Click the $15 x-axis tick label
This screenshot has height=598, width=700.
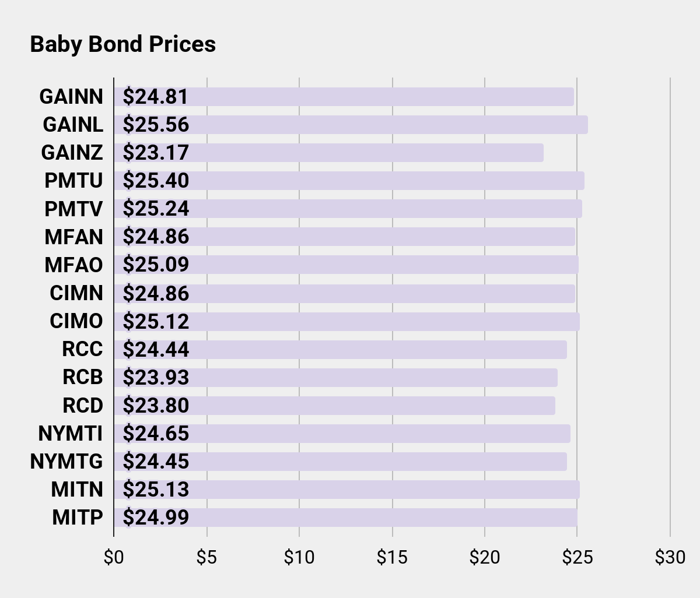click(392, 558)
